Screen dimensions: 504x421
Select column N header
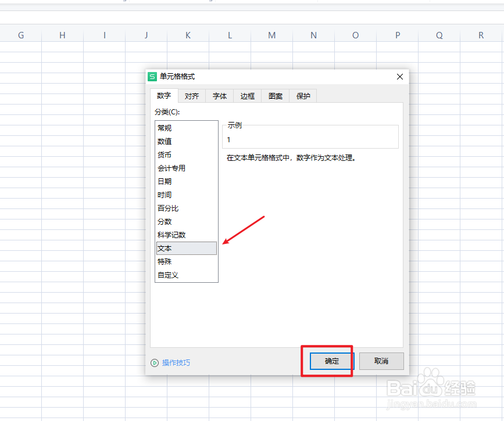[x=313, y=35]
